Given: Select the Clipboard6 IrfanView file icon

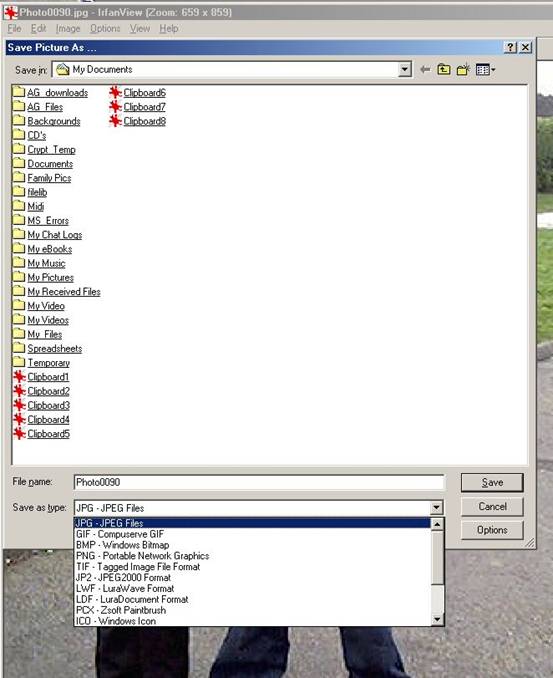Looking at the screenshot, I should (115, 92).
